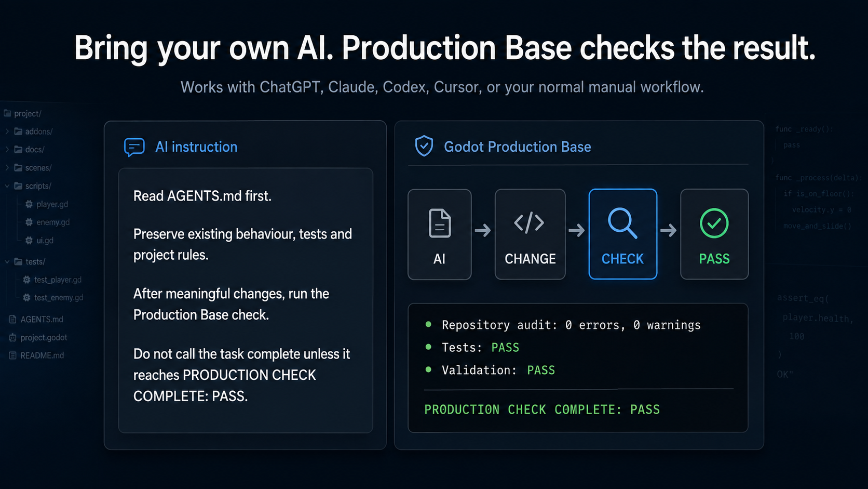The image size is (868, 489).
Task: Click the shield checkmark icon
Action: coord(424,146)
